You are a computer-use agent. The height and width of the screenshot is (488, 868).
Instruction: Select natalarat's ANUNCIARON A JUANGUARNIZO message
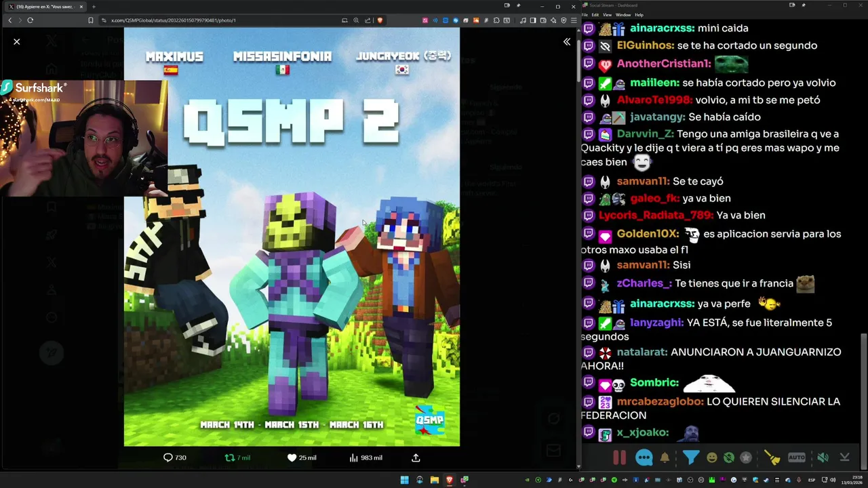[x=711, y=359]
